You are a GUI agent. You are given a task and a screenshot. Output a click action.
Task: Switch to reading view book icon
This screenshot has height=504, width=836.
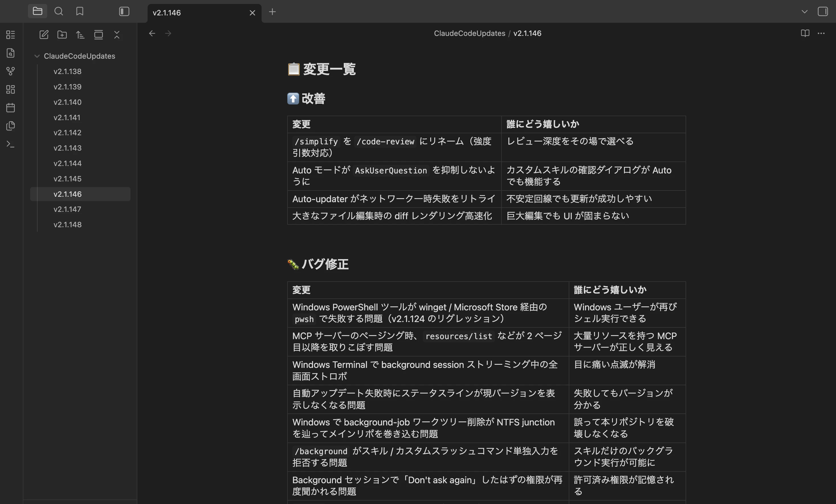(805, 33)
